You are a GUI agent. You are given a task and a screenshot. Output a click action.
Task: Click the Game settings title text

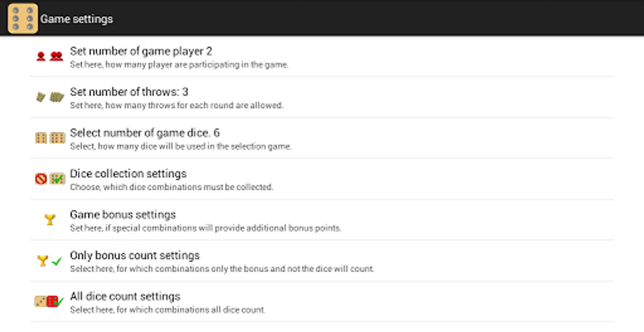[76, 19]
